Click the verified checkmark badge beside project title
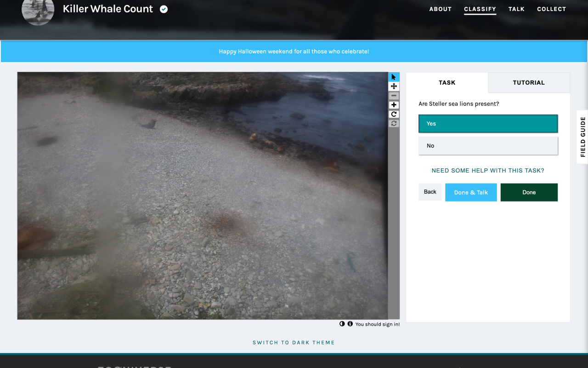 [x=164, y=9]
